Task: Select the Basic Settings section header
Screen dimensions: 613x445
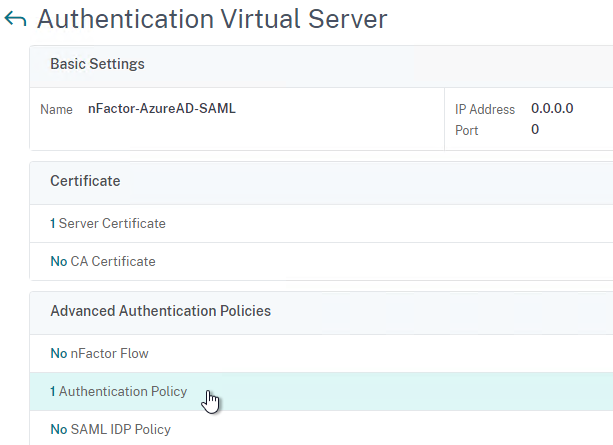Action: pyautogui.click(x=97, y=64)
